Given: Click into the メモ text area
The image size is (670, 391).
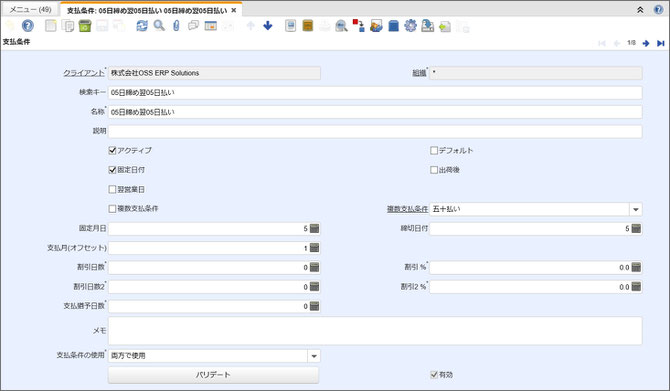Looking at the screenshot, I should coord(375,331).
